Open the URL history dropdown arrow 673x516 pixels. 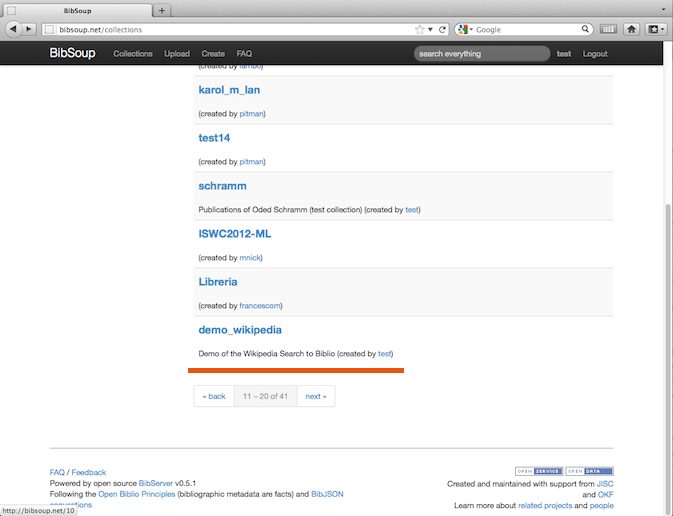430,30
